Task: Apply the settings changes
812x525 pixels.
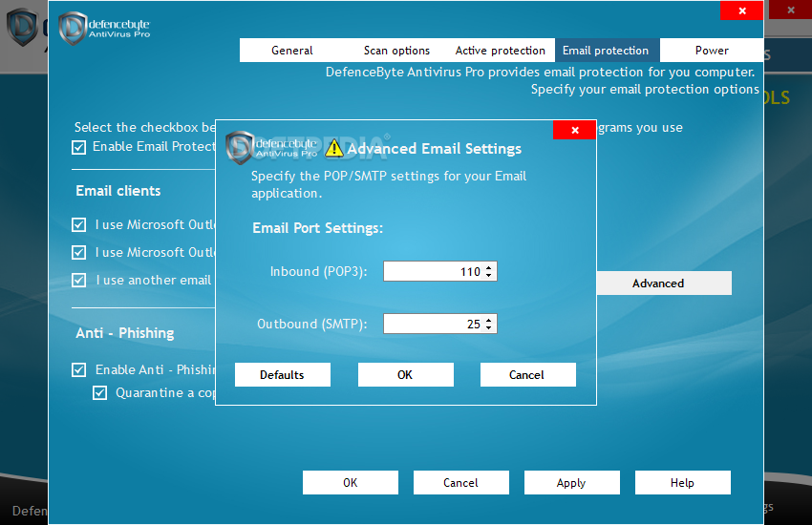Action: [x=571, y=483]
